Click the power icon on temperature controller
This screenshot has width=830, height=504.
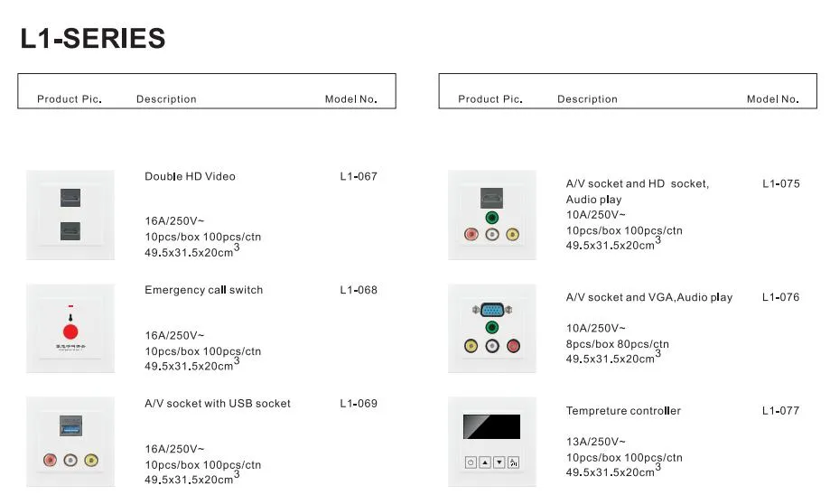point(471,462)
